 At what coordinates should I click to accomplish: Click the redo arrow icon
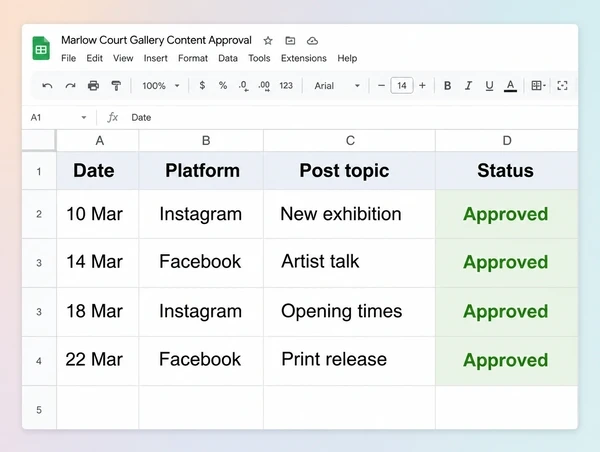point(70,86)
